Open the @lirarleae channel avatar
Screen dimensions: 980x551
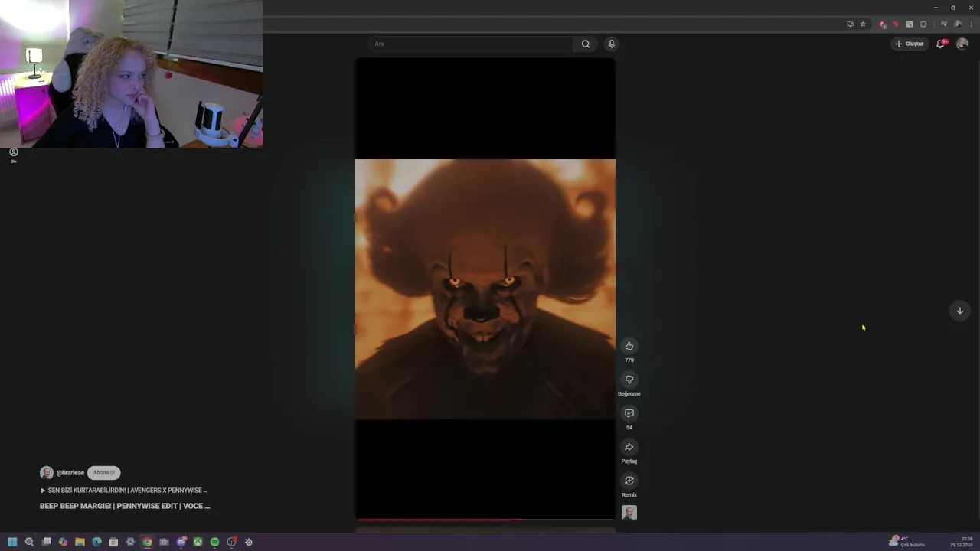coord(46,473)
